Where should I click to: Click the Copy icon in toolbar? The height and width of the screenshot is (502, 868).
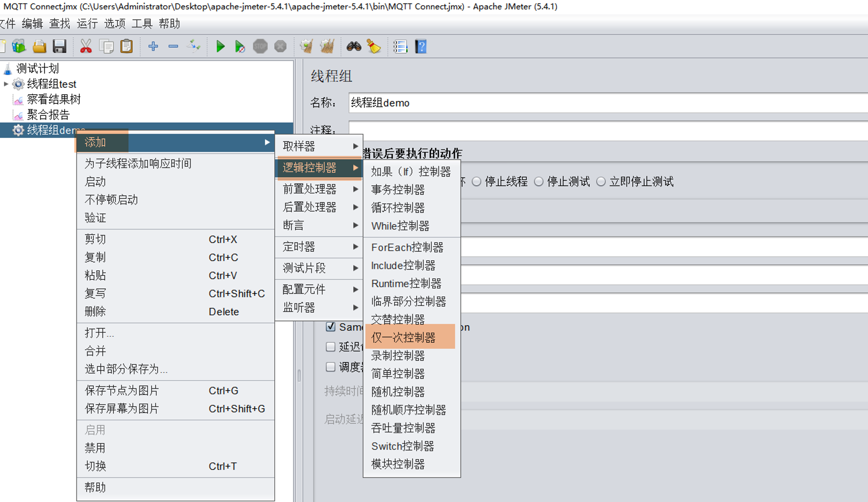(106, 46)
